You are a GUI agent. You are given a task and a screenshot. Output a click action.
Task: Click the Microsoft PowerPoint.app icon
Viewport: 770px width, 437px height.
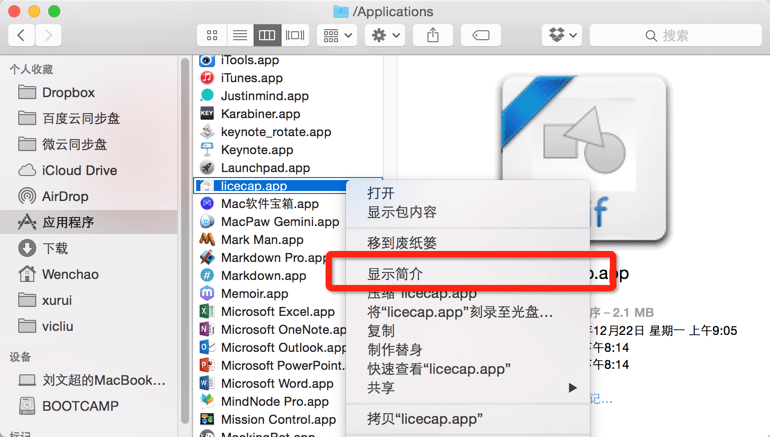tap(207, 365)
